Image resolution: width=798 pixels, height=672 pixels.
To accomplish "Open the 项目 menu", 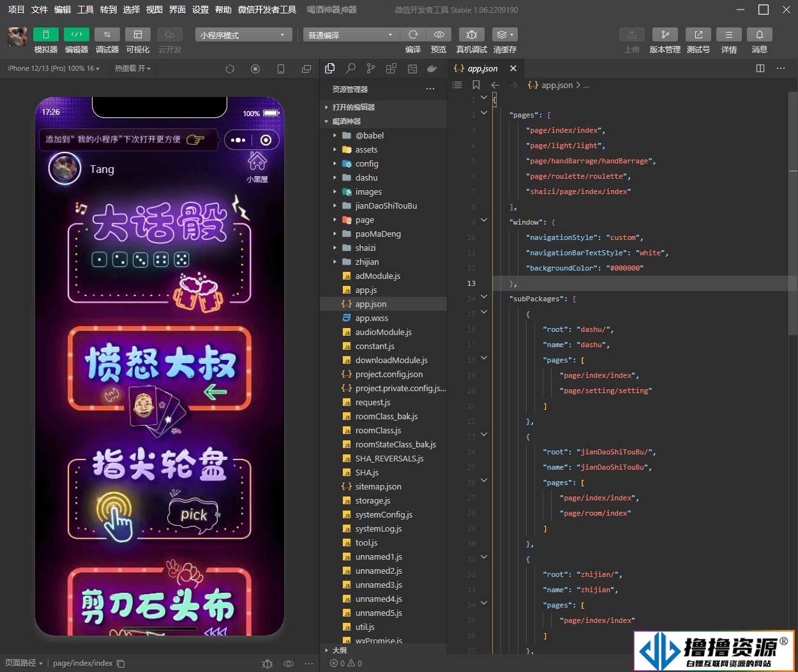I will [16, 10].
